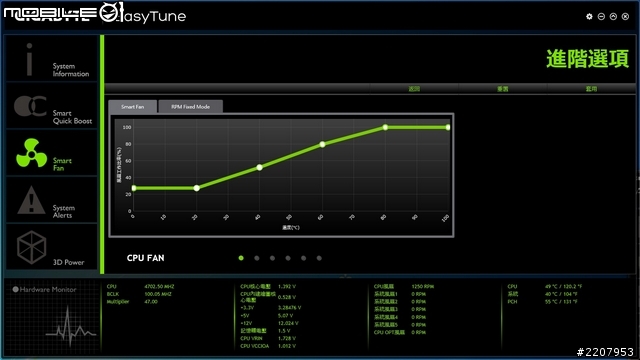Image resolution: width=640 pixels, height=360 pixels.
Task: Click the CPU fan speed 1250 RPM
Action: coord(422,287)
